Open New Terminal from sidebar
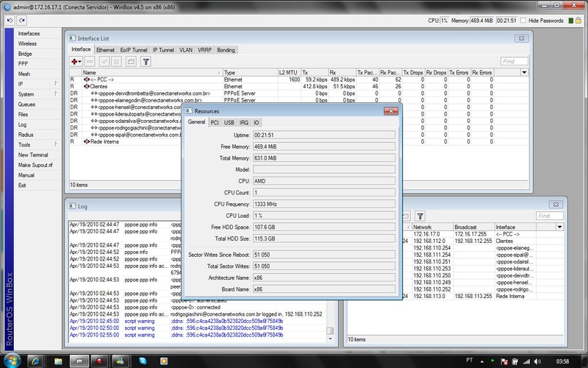The height and width of the screenshot is (368, 588). pos(33,155)
